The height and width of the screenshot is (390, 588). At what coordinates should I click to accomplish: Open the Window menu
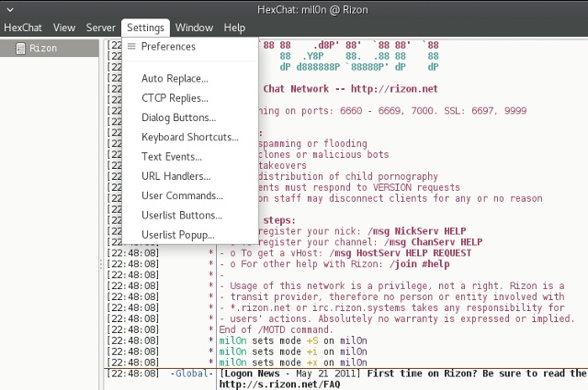tap(194, 28)
